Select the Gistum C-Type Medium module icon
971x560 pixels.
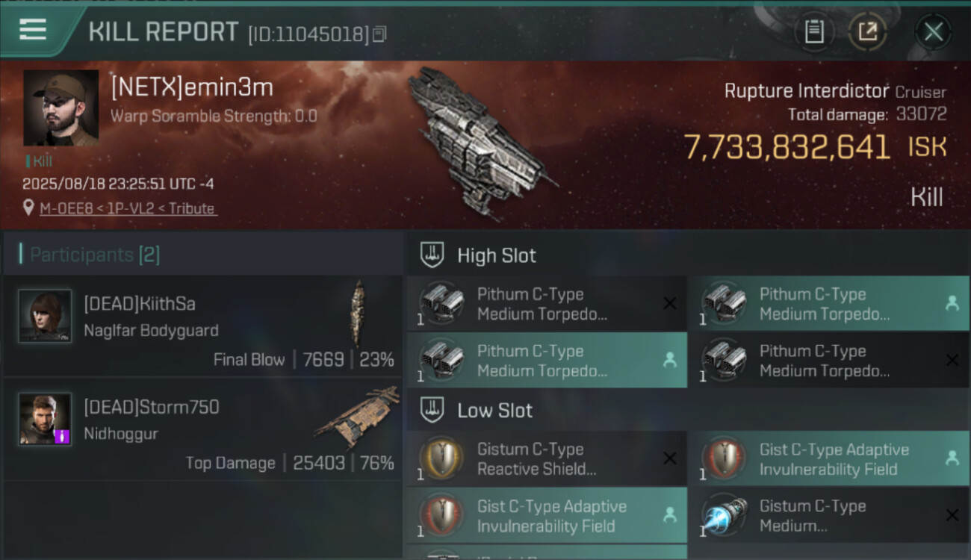[725, 516]
